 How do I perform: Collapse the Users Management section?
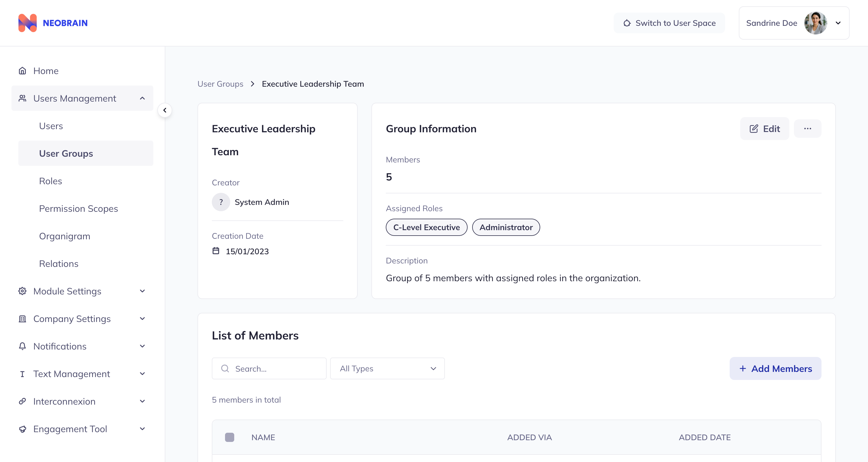(142, 98)
